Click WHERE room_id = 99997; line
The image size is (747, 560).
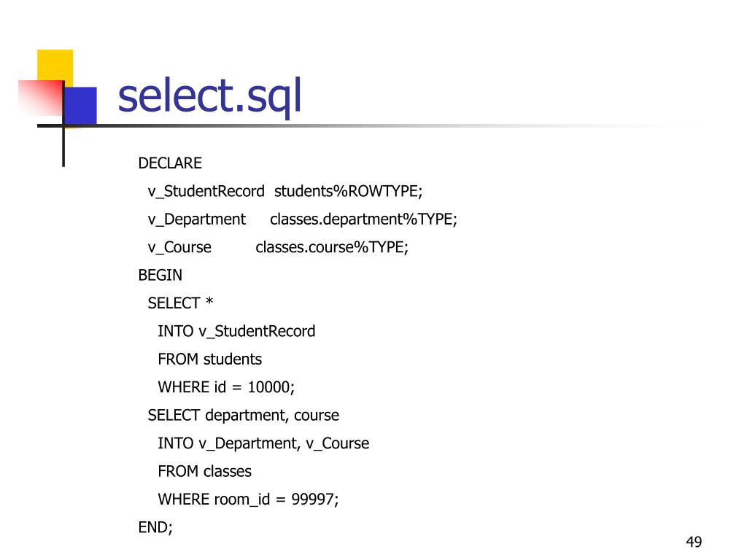[x=248, y=499]
